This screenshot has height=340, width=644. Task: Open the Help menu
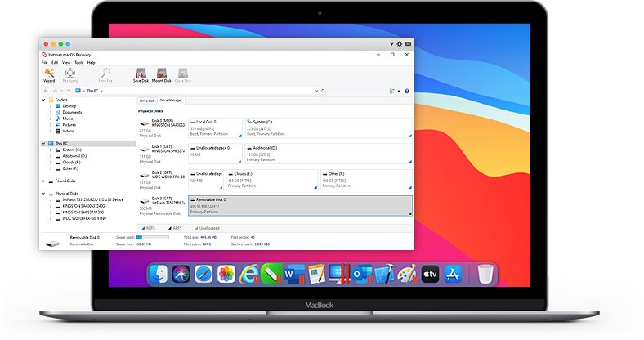pos(92,63)
